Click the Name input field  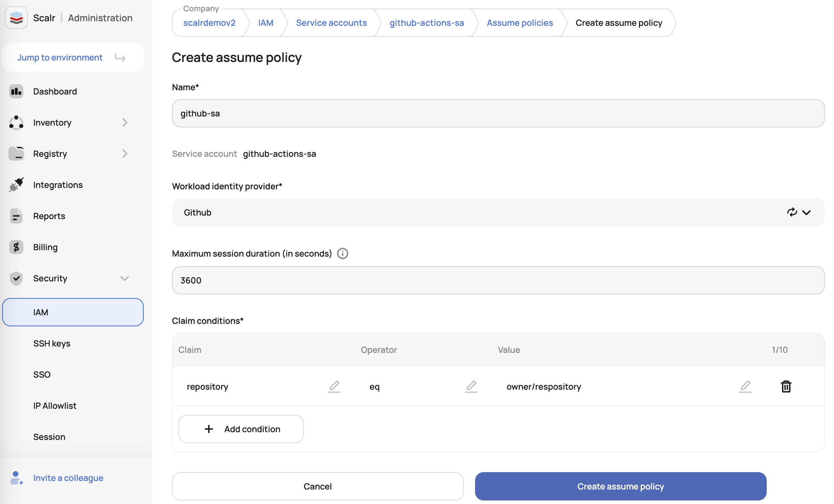498,113
